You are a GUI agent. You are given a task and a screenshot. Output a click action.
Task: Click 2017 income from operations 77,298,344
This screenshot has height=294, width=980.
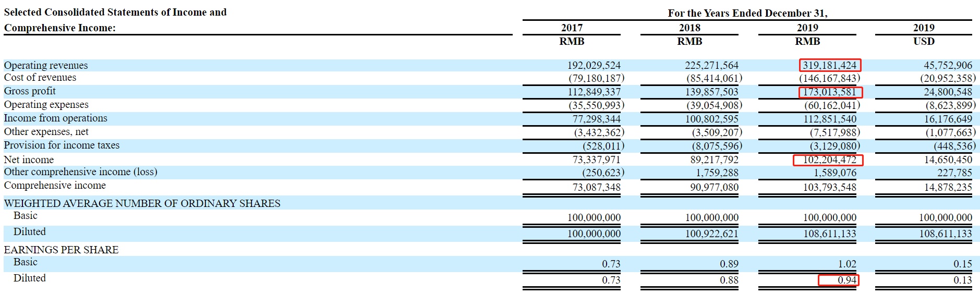(597, 119)
